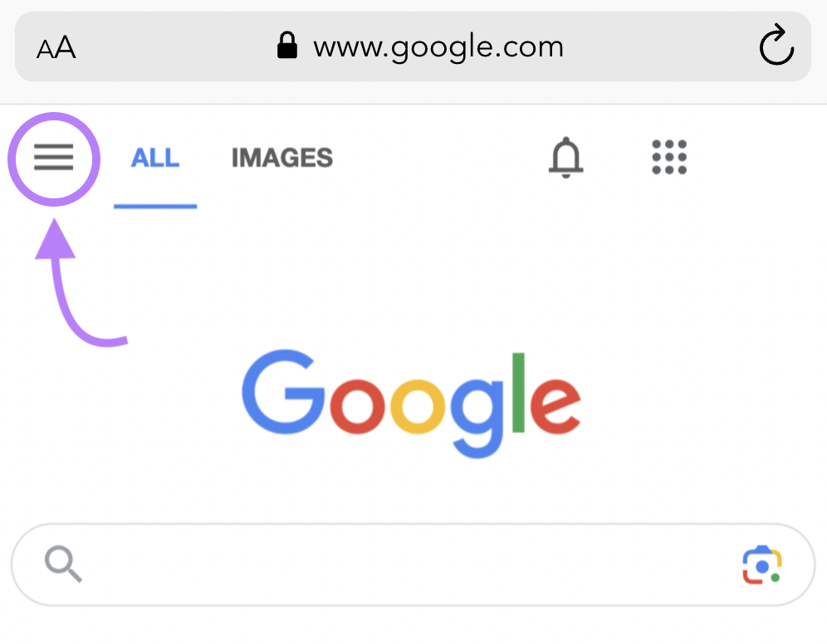Launch Google Lens from the search bar

(761, 565)
